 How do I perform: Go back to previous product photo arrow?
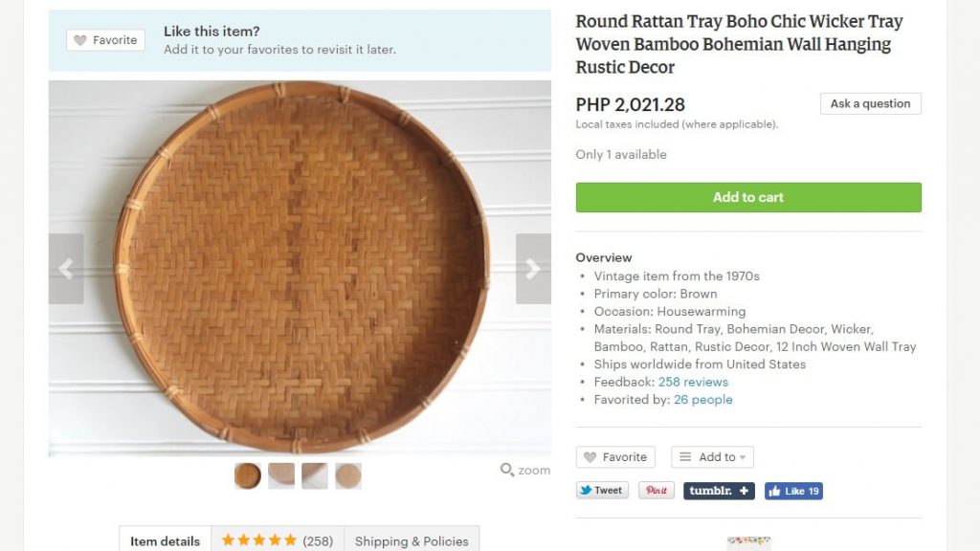(x=66, y=269)
